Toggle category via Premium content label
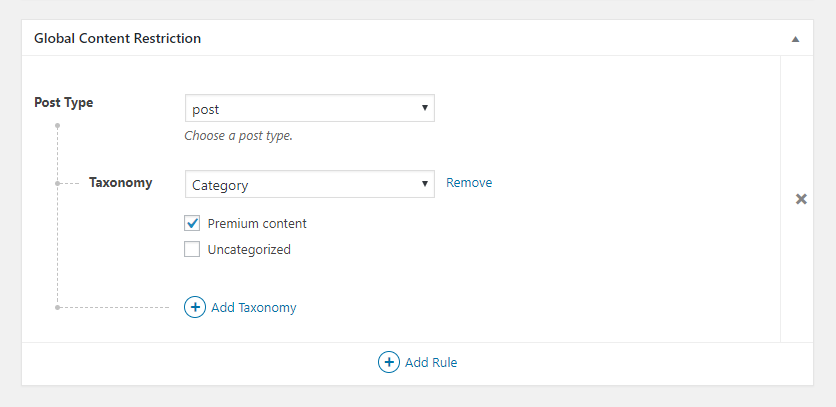The width and height of the screenshot is (836, 407). [x=257, y=224]
